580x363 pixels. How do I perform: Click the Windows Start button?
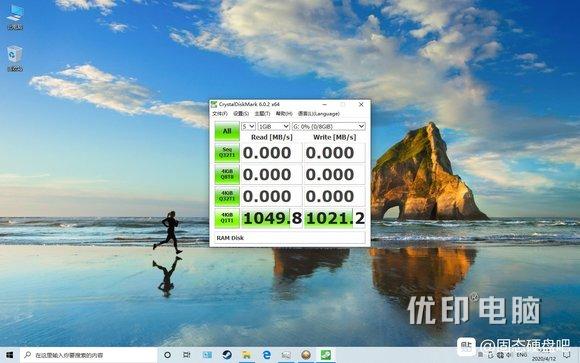[10, 355]
